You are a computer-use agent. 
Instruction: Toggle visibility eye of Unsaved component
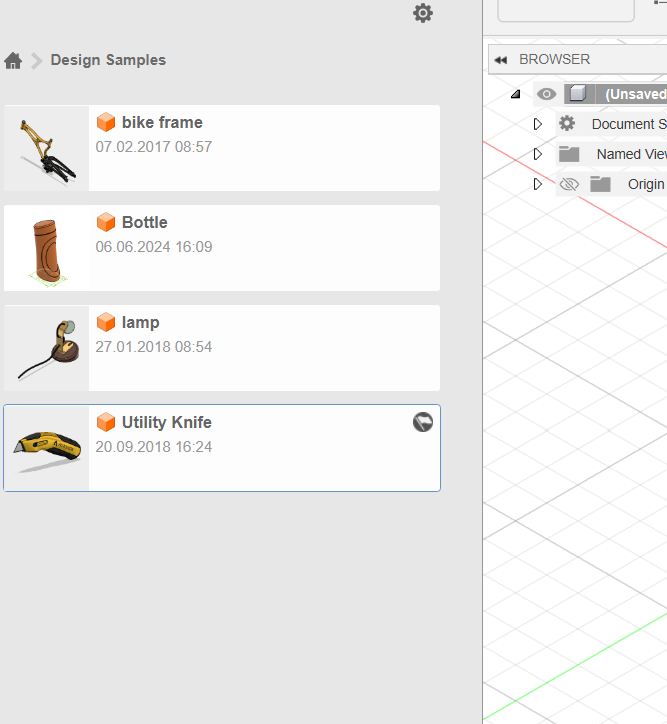[x=547, y=94]
